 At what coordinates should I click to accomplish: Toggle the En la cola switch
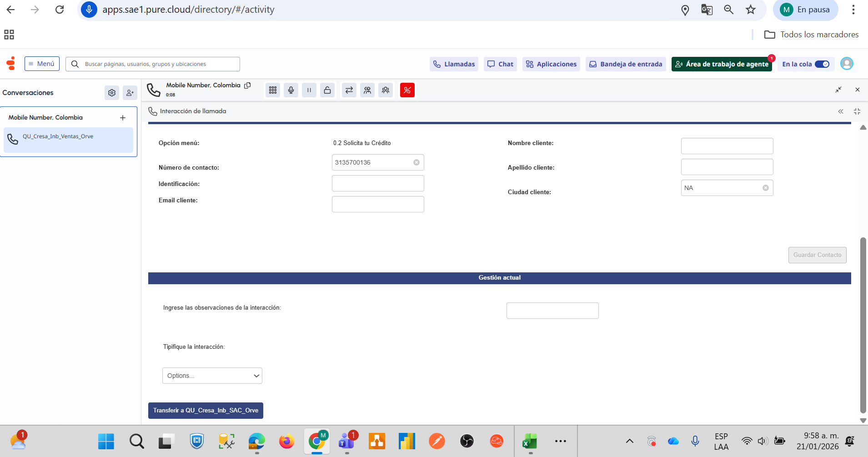(x=822, y=64)
